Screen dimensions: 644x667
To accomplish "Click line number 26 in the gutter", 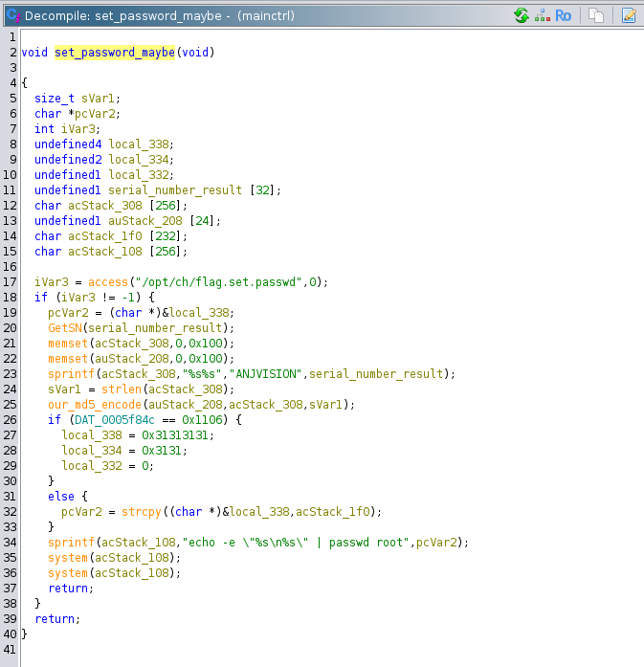I will point(10,420).
